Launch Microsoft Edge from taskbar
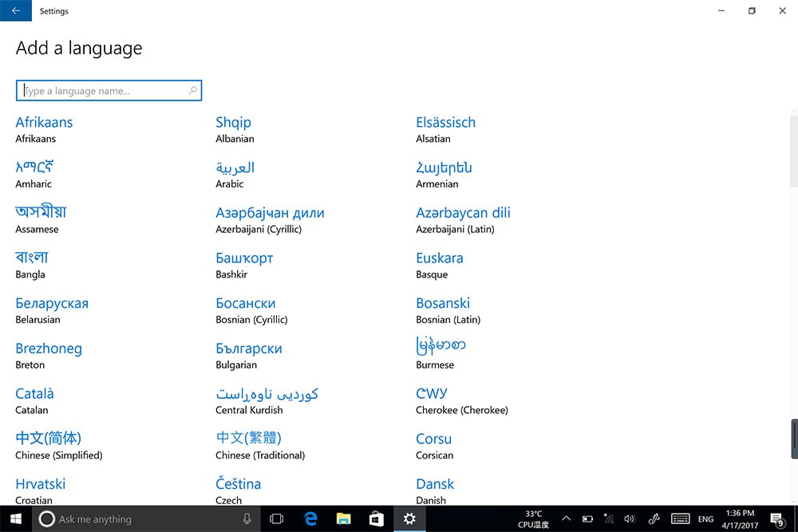This screenshot has height=532, width=798. tap(310, 519)
